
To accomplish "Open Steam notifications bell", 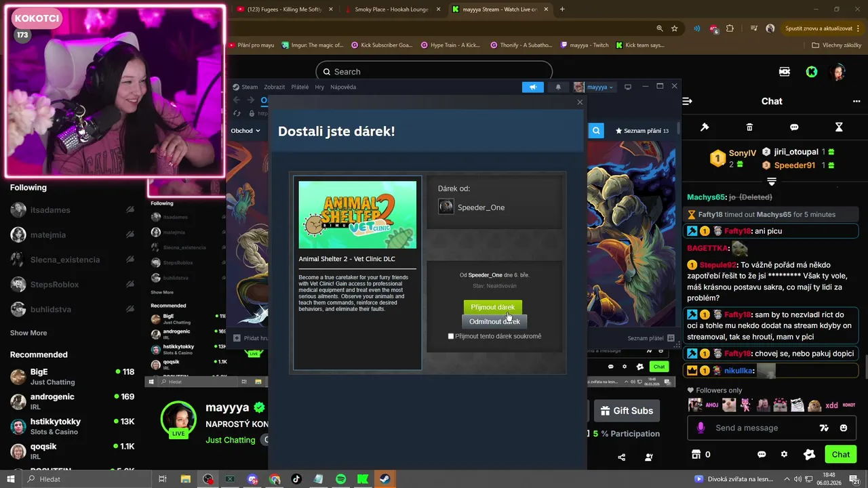I will (x=558, y=87).
